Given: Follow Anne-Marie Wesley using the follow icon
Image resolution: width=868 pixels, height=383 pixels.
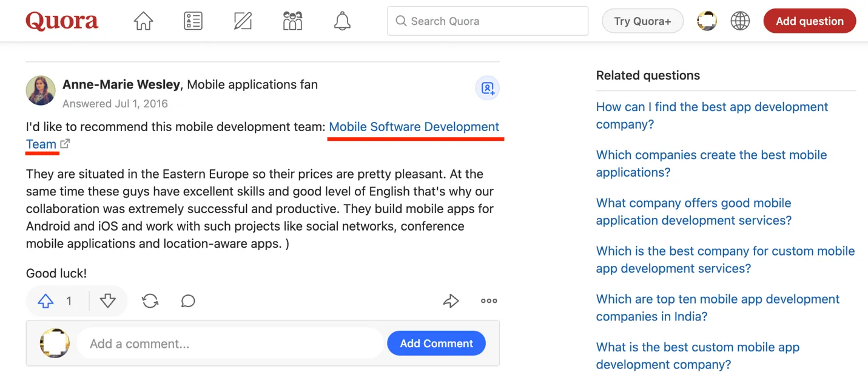Looking at the screenshot, I should (x=487, y=88).
